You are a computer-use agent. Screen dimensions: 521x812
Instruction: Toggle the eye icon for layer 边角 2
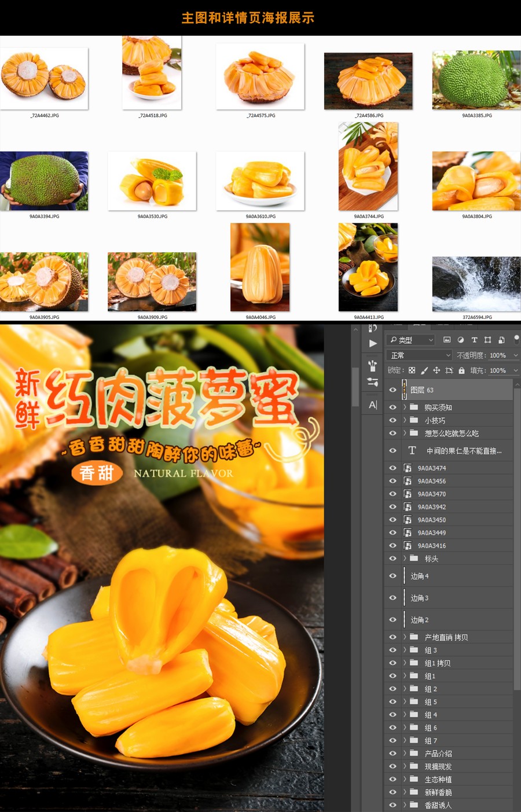(x=392, y=619)
